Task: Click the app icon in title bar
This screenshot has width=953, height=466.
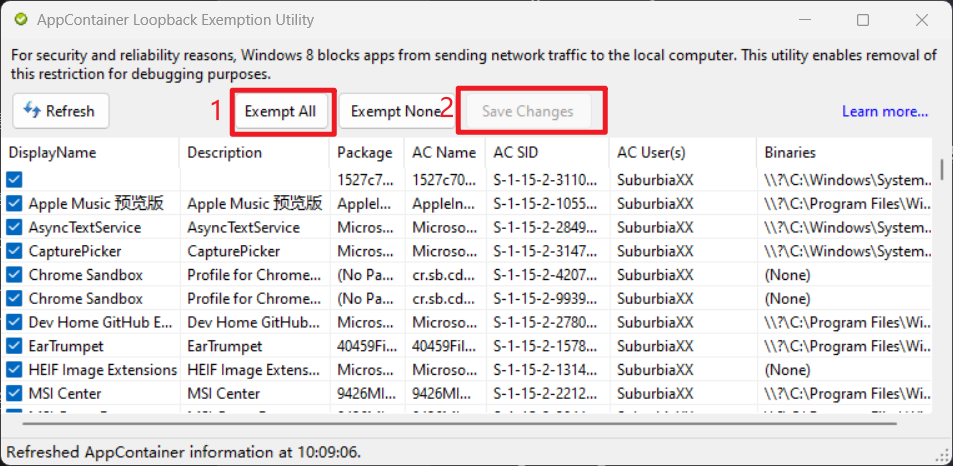Action: point(20,20)
